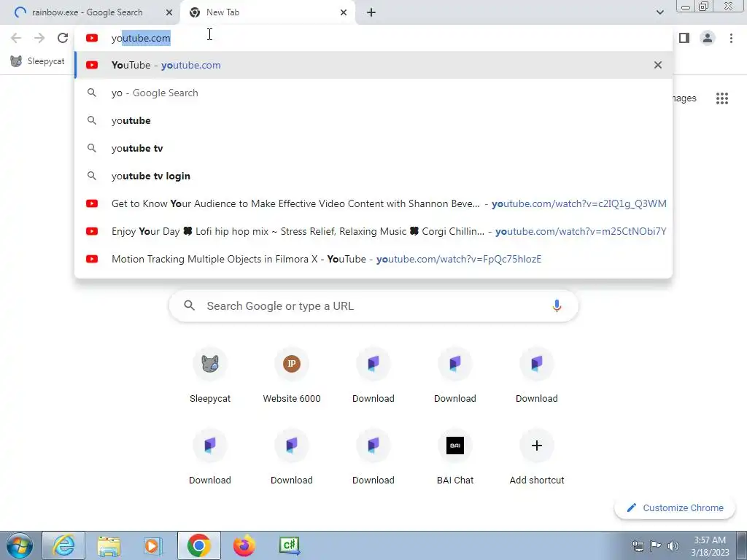Open a new tab with the plus button
This screenshot has width=747, height=560.
[371, 12]
